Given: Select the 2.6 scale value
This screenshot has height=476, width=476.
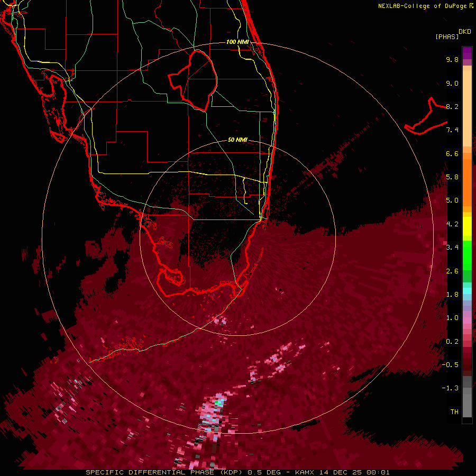Looking at the screenshot, I should pyautogui.click(x=452, y=271).
